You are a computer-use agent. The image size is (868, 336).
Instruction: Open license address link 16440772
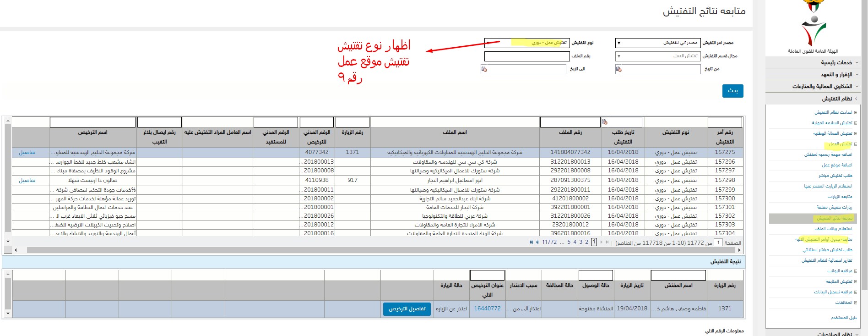click(487, 308)
